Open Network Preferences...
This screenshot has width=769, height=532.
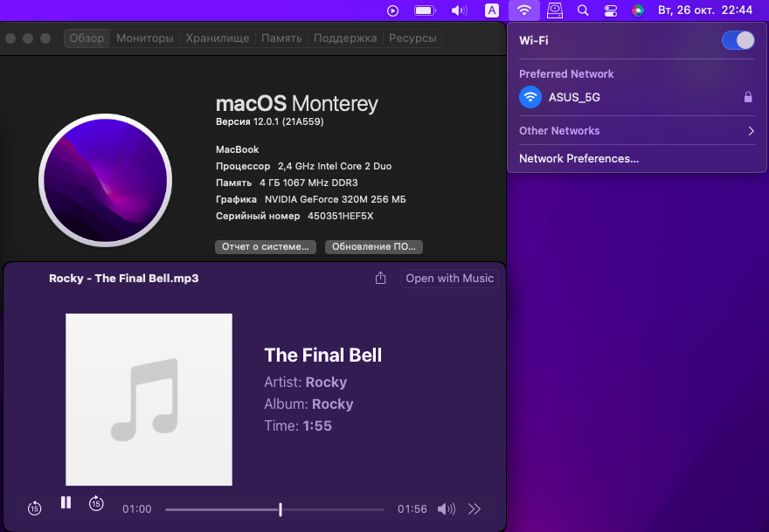tap(578, 158)
